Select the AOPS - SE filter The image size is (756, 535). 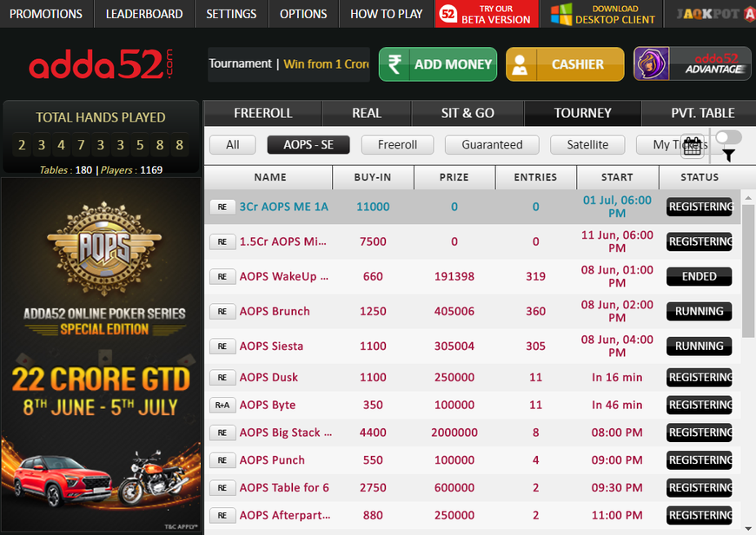(308, 144)
